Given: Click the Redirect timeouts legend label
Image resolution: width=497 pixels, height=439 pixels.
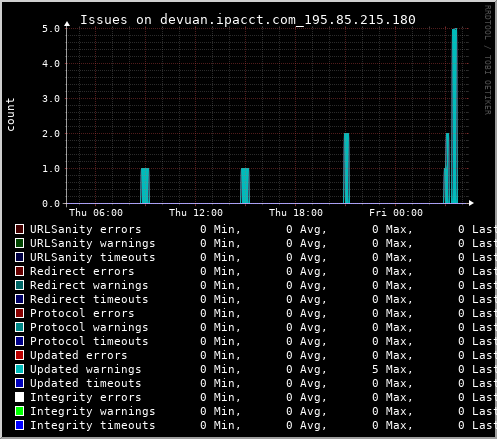Looking at the screenshot, I should pos(89,299).
